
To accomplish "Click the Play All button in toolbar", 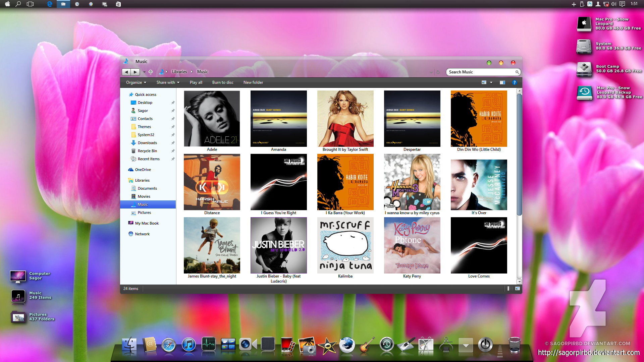I will [x=196, y=82].
